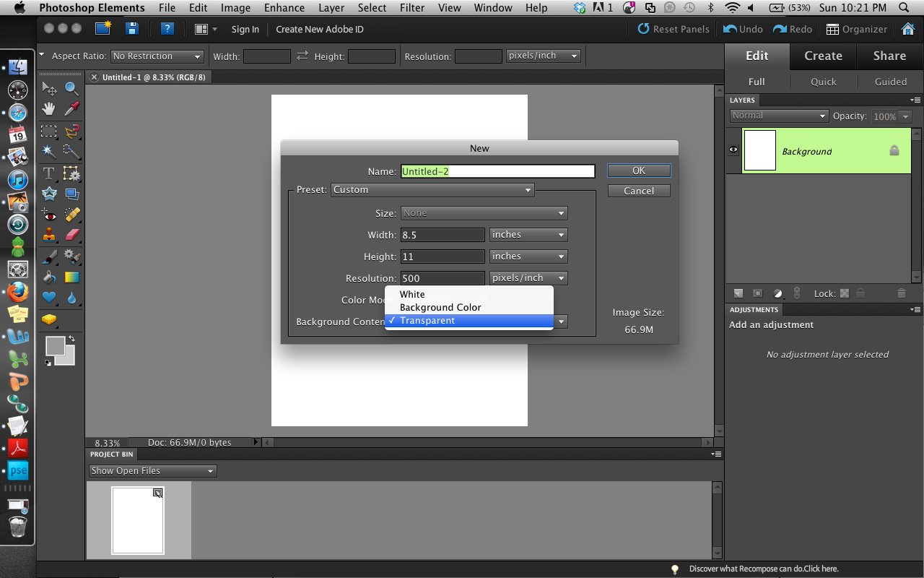This screenshot has height=578, width=924.
Task: Reset to default colors icon
Action: pos(48,363)
